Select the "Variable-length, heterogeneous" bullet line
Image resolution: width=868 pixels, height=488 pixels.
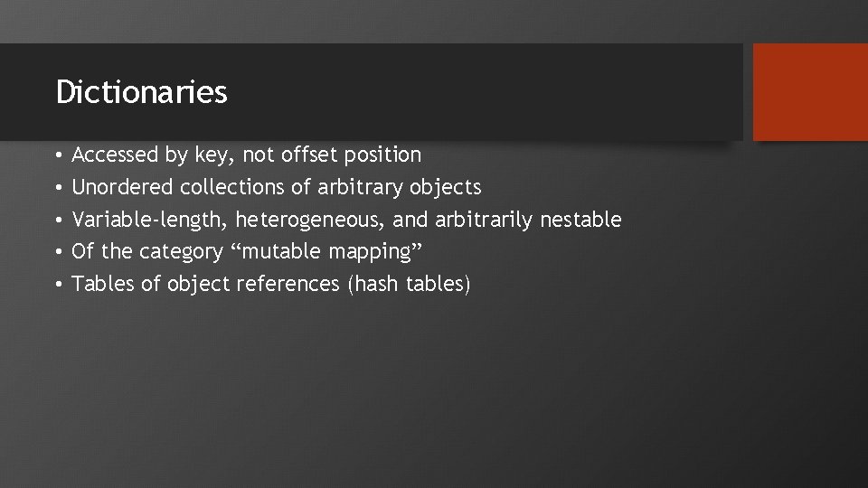tap(346, 220)
